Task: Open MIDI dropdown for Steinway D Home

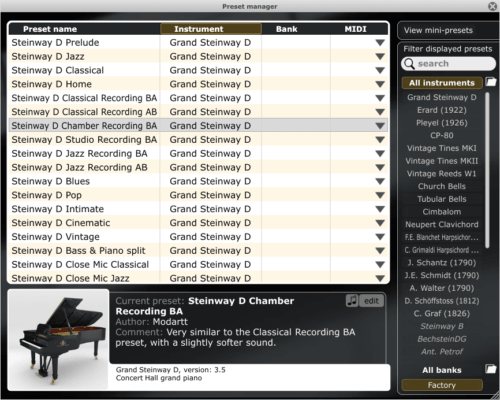Action: coord(380,84)
